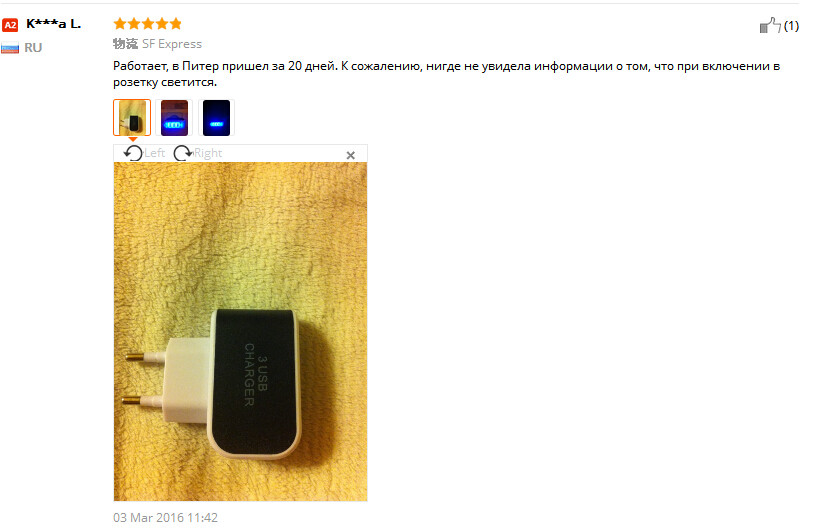This screenshot has width=827, height=530.
Task: Select the first charger photo thumbnail
Action: [132, 118]
